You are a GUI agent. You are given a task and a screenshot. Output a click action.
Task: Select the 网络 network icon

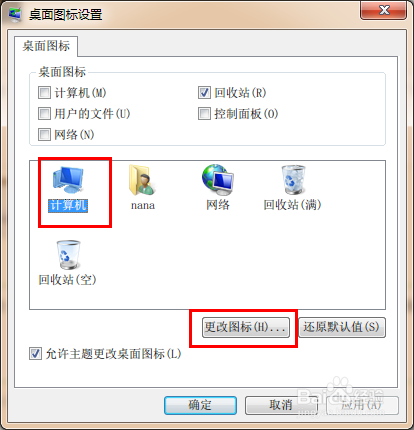[218, 180]
